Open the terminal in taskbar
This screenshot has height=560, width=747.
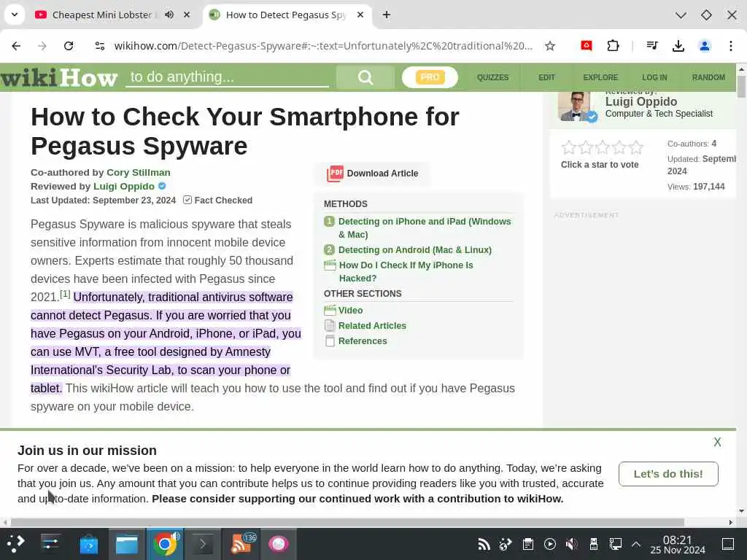tap(203, 544)
